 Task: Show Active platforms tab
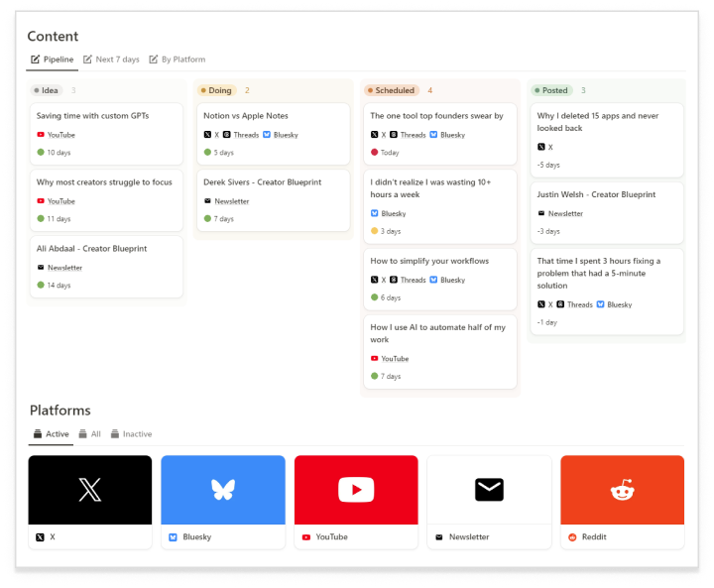click(51, 434)
